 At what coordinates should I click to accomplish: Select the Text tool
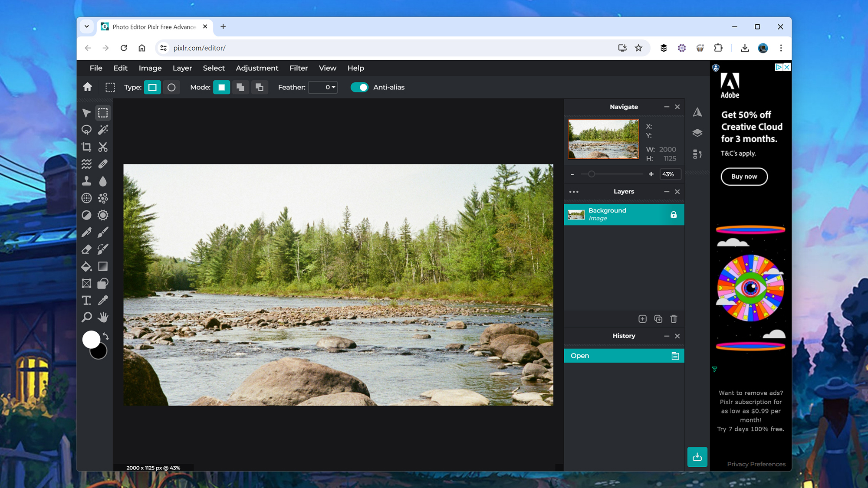86,300
